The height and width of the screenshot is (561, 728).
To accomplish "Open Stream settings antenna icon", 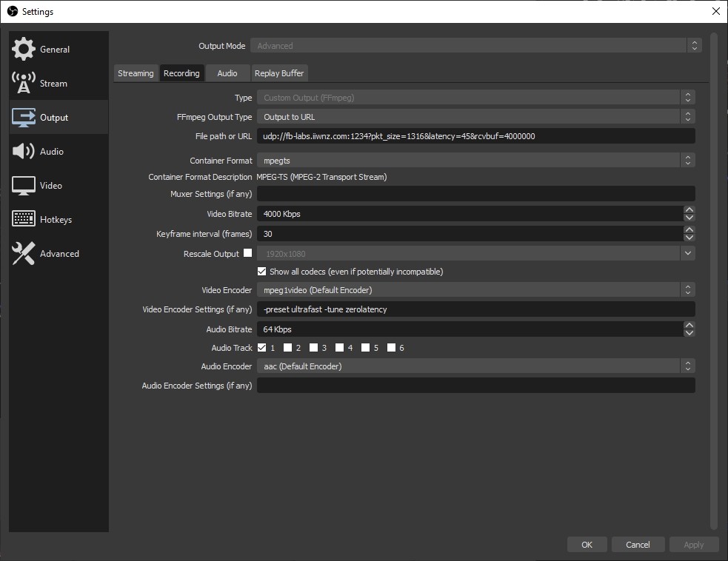I will (23, 83).
